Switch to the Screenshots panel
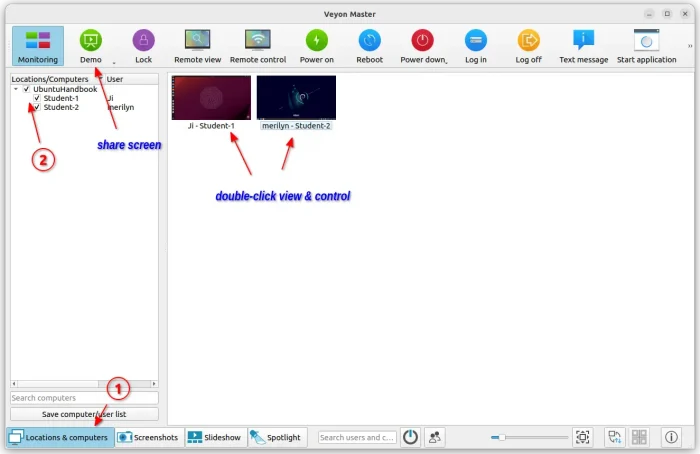700x454 pixels. 149,437
